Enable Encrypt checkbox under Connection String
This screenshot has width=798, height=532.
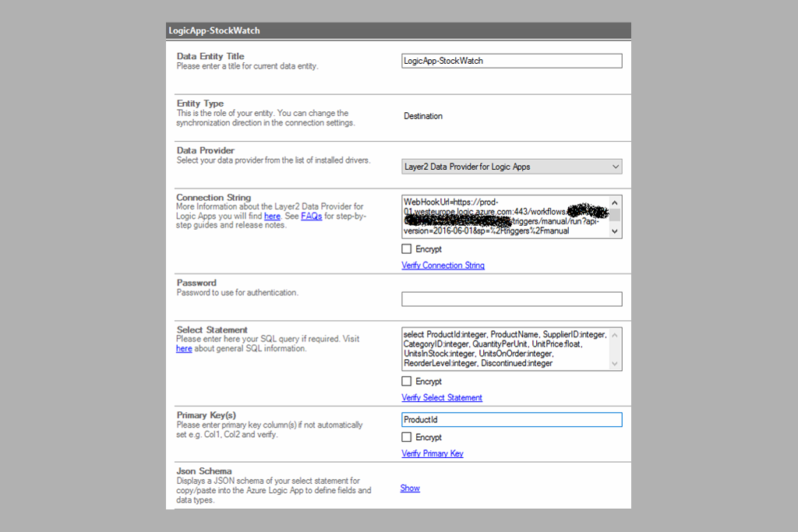coord(407,249)
